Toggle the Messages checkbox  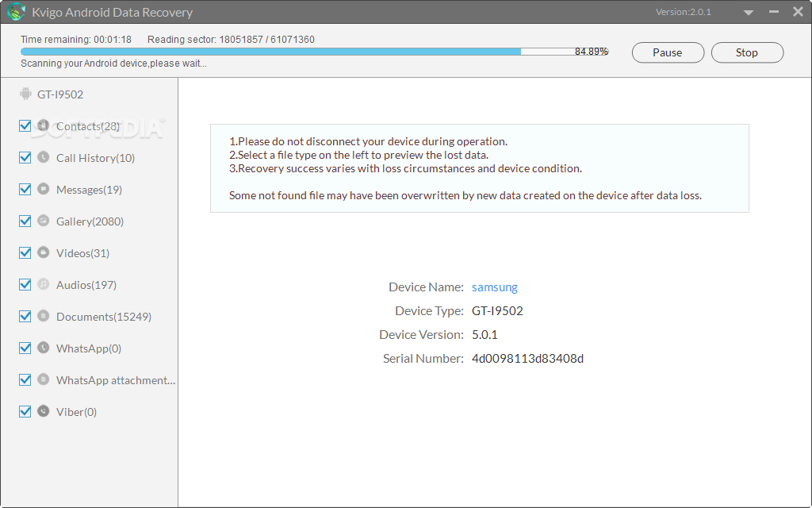[x=25, y=189]
